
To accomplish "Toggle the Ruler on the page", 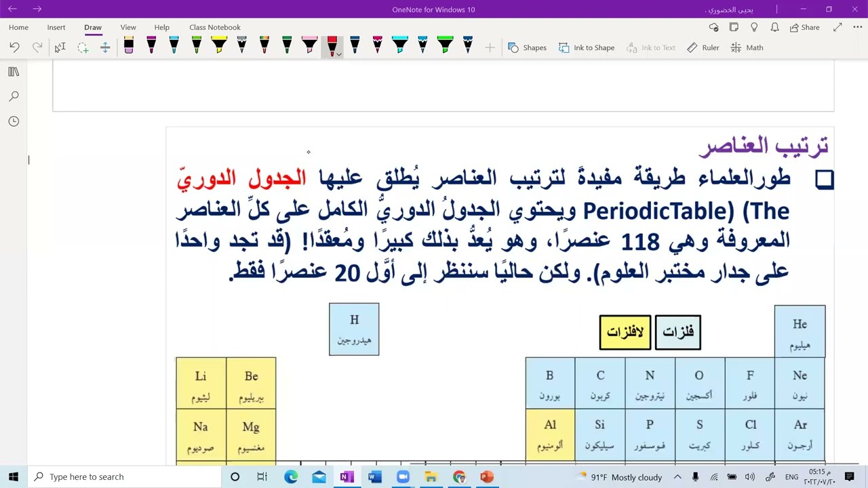I will tap(703, 47).
